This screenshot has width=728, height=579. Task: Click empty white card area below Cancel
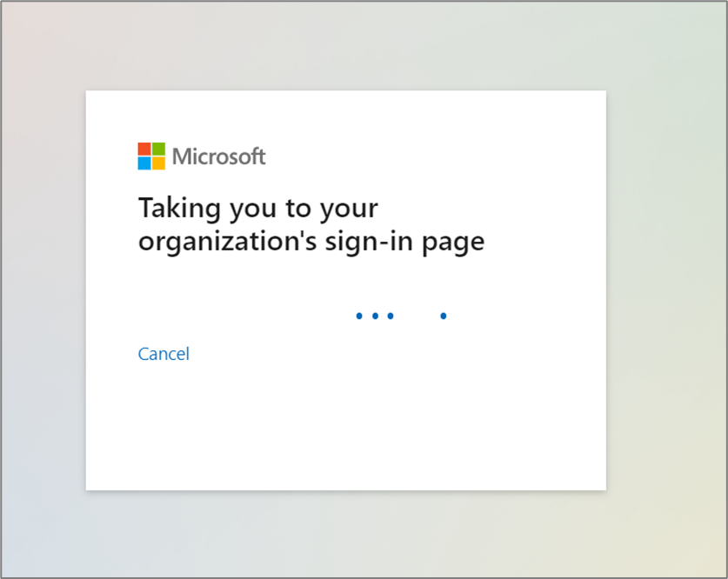pyautogui.click(x=345, y=426)
